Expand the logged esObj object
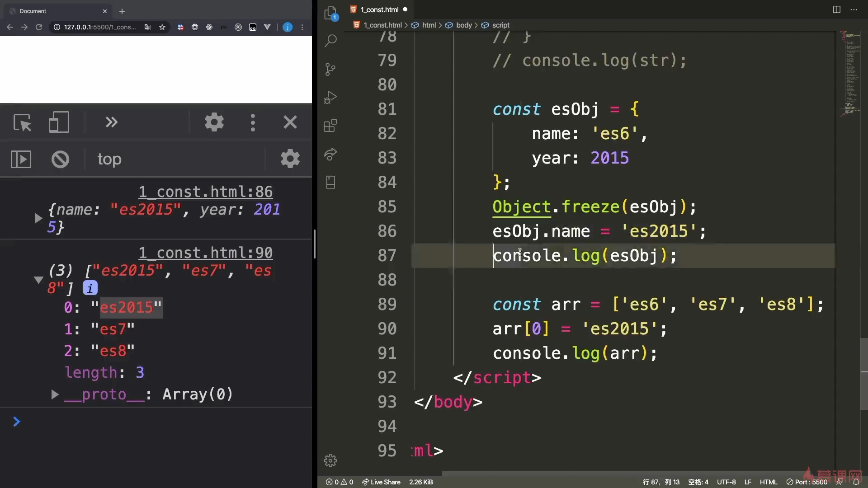Image resolution: width=868 pixels, height=488 pixels. pos(38,218)
